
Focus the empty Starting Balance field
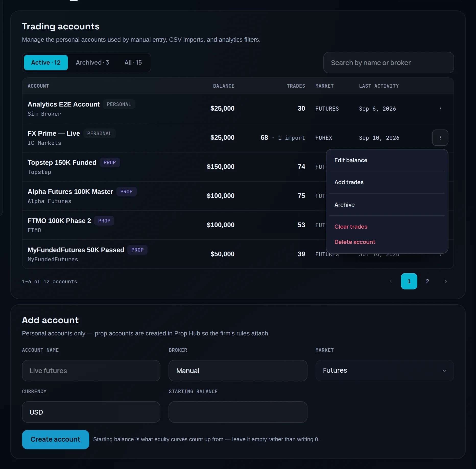click(x=238, y=412)
